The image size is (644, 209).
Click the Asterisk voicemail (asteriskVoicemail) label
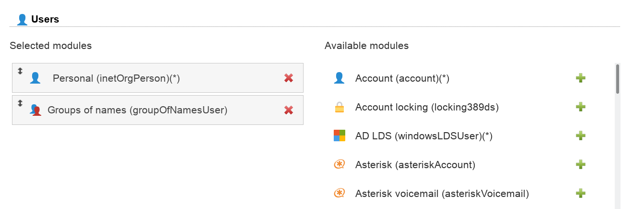click(442, 194)
